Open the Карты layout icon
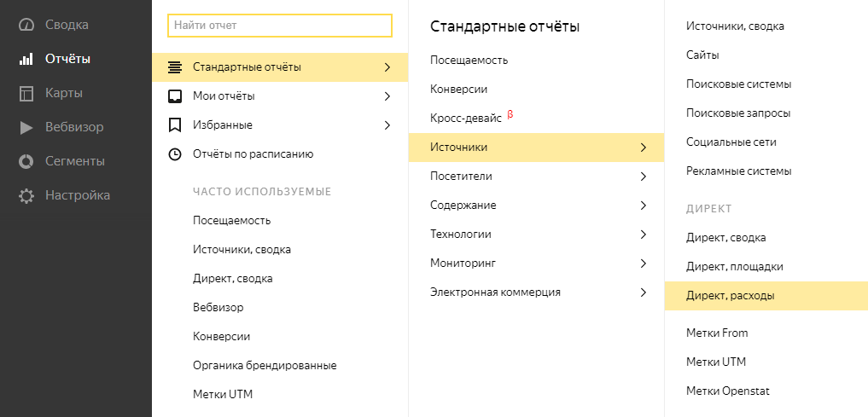The width and height of the screenshot is (868, 417). click(26, 93)
